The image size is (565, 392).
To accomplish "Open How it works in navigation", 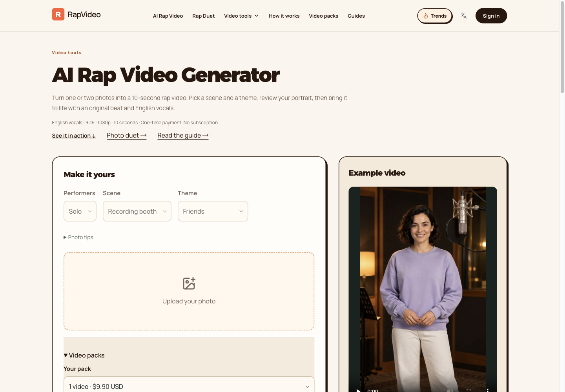I will click(x=284, y=16).
